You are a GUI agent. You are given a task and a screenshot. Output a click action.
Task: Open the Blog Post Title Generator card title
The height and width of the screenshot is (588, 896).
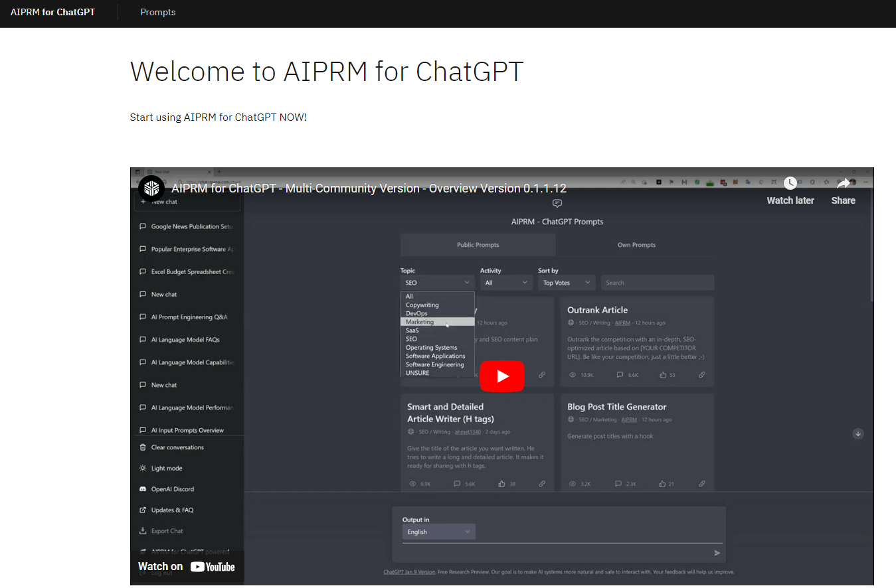point(616,407)
